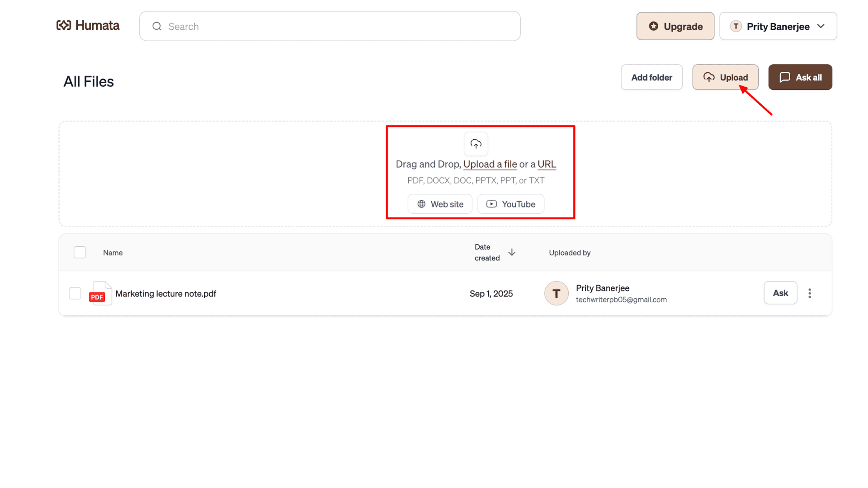Click the search magnifier icon
This screenshot has height=488, width=868.
(x=157, y=26)
